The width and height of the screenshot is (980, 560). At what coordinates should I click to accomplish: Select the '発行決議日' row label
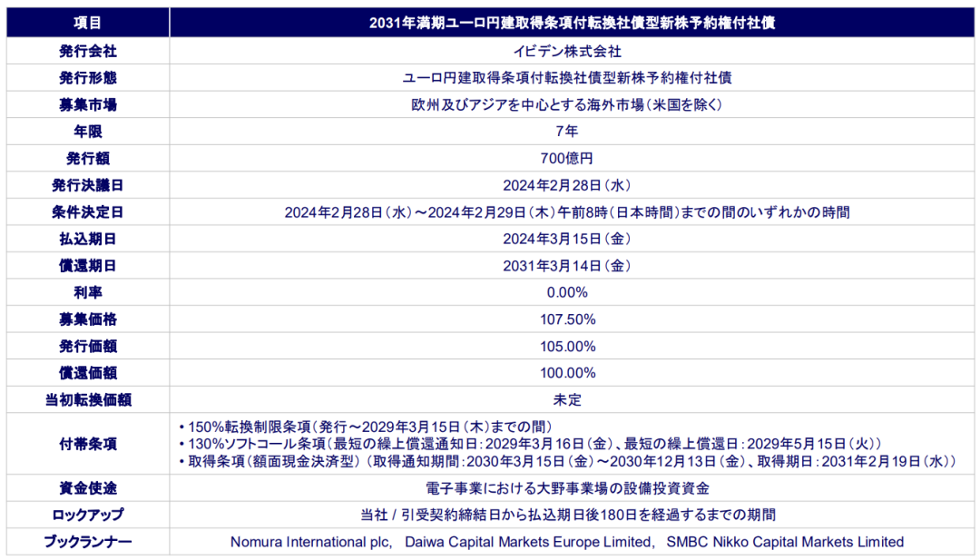pos(87,186)
